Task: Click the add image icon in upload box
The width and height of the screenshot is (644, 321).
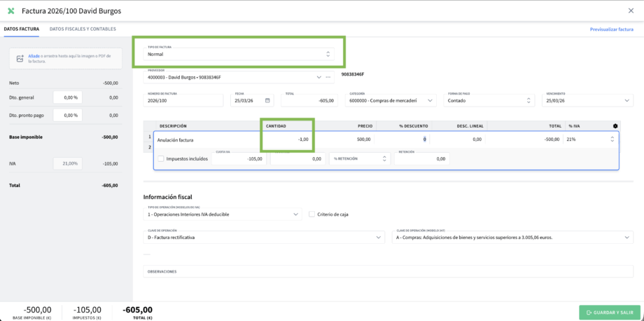Action: 20,58
